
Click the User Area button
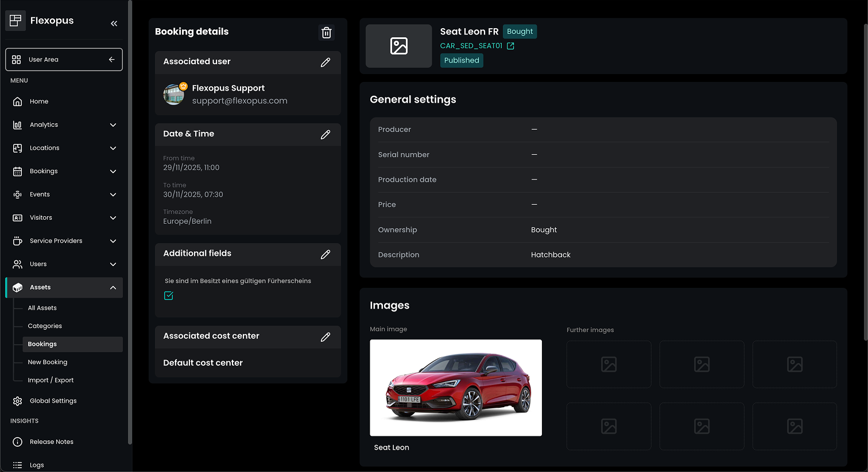click(64, 60)
